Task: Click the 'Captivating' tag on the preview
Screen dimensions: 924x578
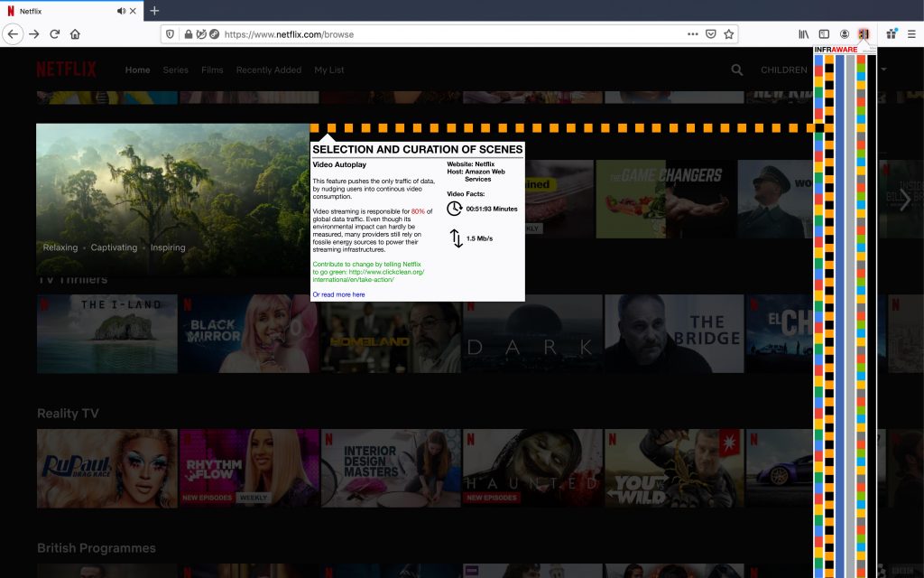Action: pos(114,247)
